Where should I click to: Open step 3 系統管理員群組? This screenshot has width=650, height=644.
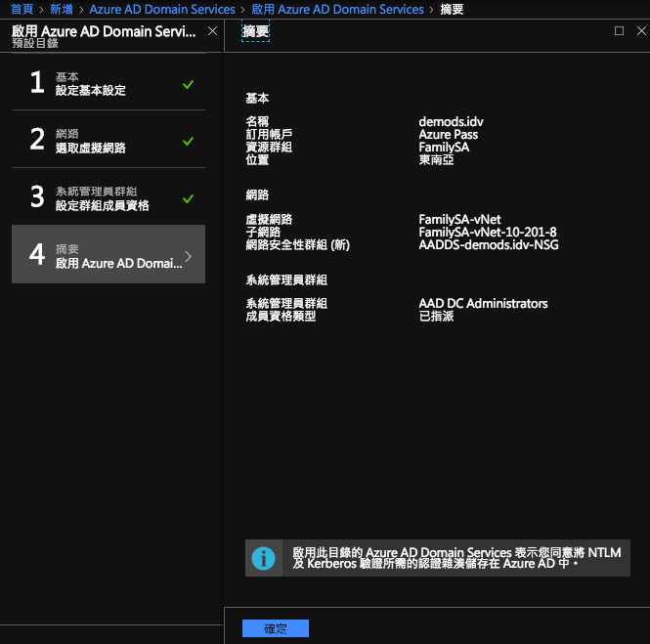click(x=108, y=197)
